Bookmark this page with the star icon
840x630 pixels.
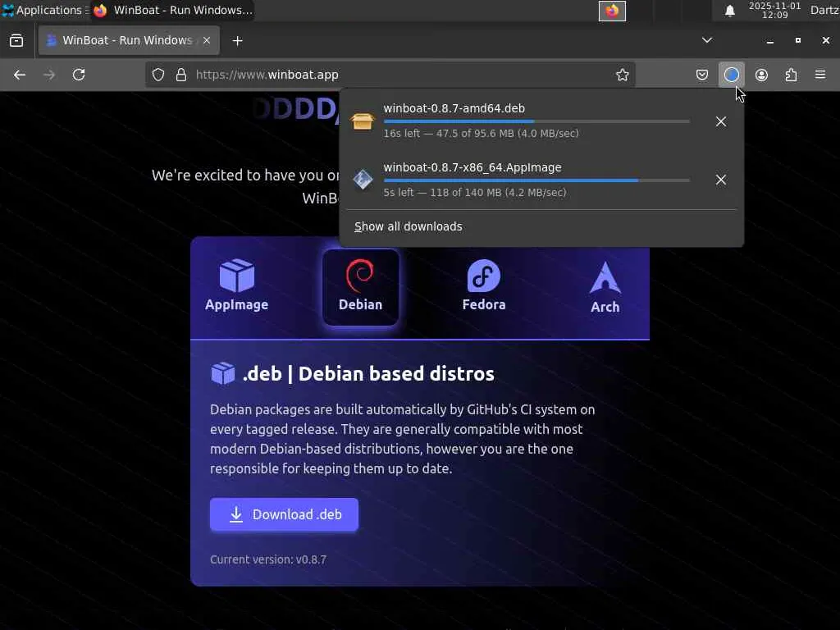622,75
